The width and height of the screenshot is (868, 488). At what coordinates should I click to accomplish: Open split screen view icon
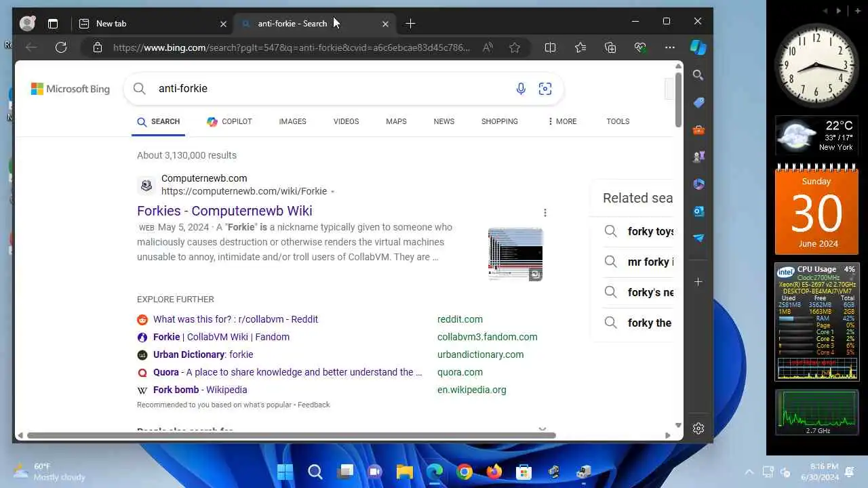coord(551,47)
